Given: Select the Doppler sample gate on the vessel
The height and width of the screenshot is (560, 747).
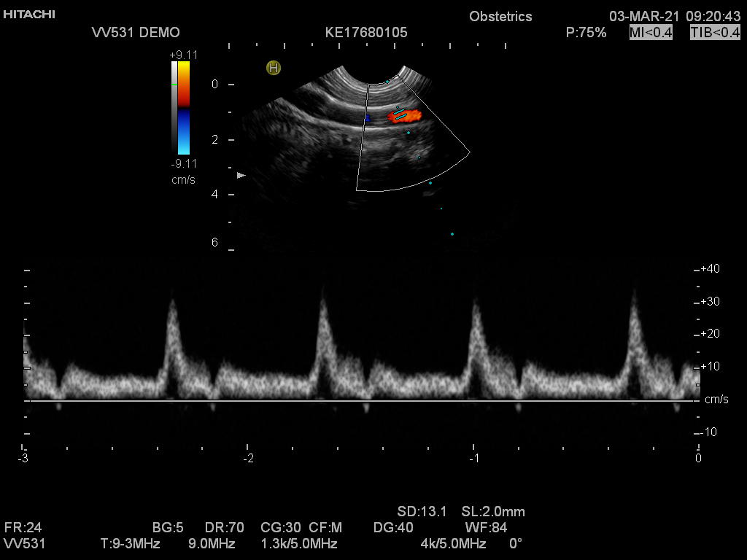Looking at the screenshot, I should (400, 116).
